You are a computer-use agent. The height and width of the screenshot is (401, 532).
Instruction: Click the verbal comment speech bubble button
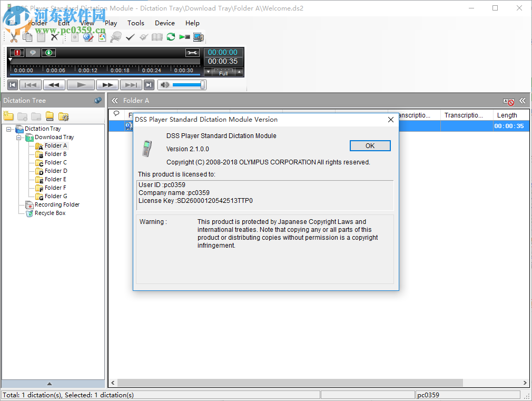point(33,53)
